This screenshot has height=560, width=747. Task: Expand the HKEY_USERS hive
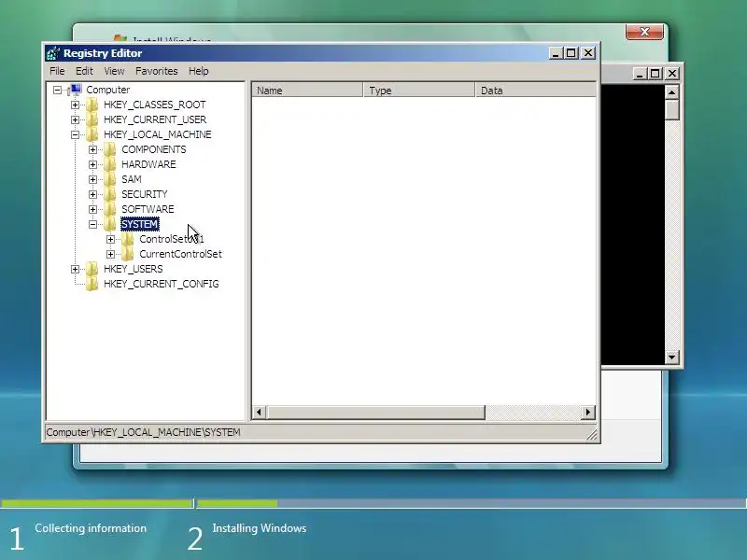pos(75,269)
